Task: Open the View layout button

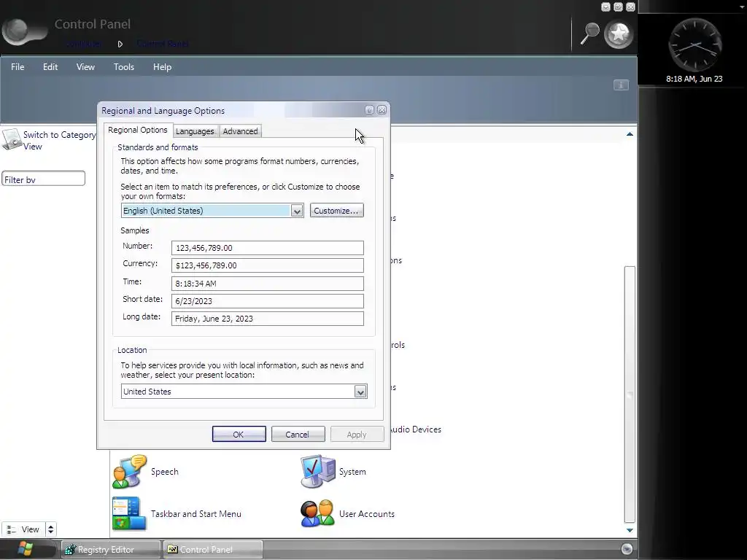Action: (23, 529)
